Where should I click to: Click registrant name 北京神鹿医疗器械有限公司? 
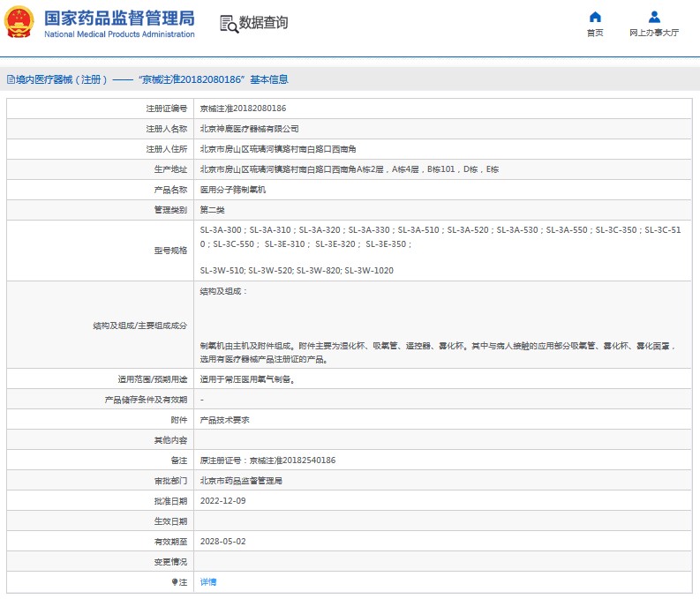pyautogui.click(x=243, y=129)
